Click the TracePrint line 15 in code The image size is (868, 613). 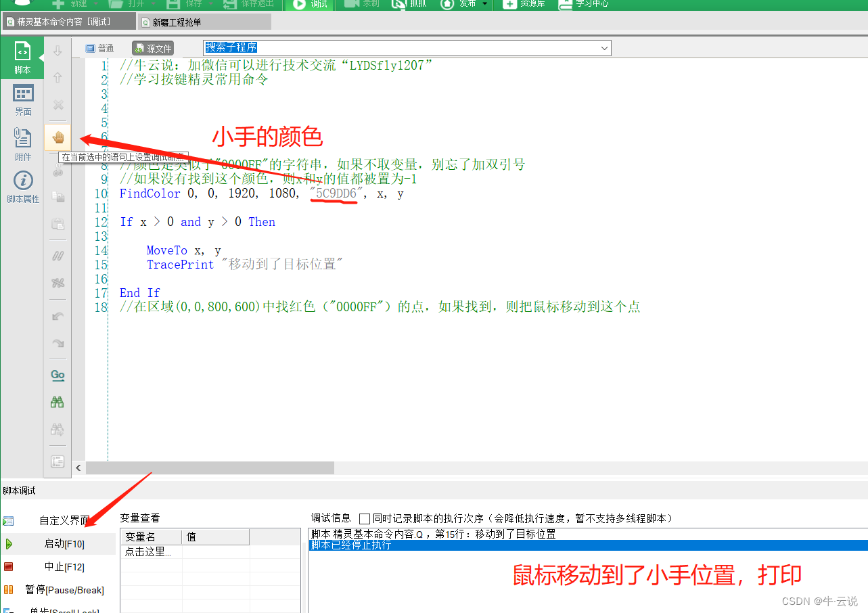click(244, 265)
